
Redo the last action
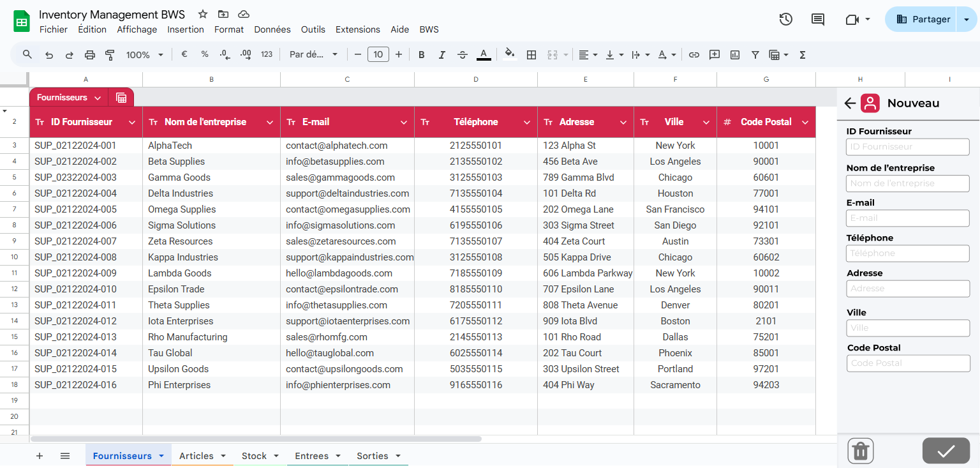(70, 55)
